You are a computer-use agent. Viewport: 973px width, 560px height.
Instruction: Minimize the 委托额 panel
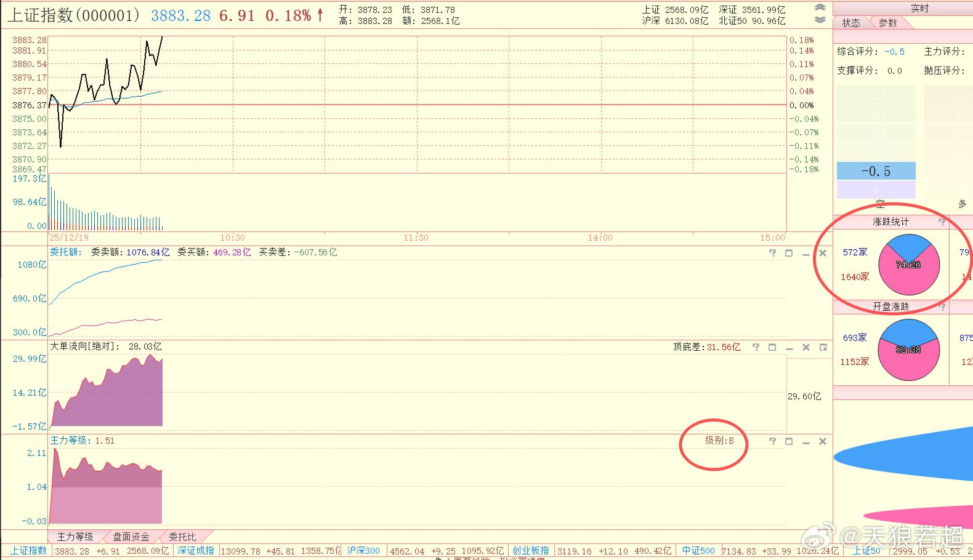(x=805, y=254)
